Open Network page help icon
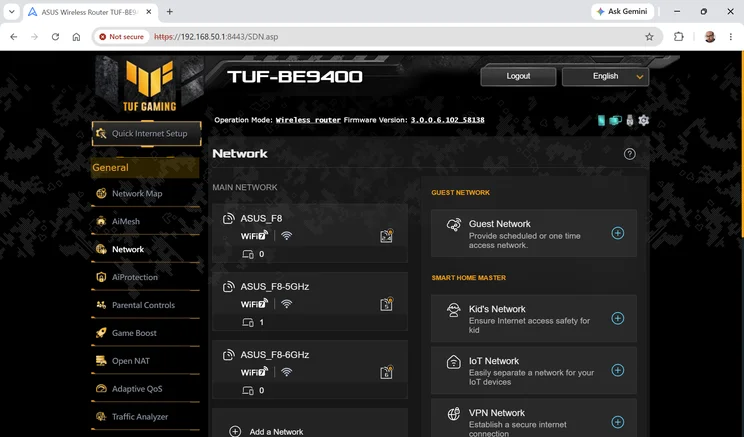Screen dimensions: 744x437 tap(630, 154)
